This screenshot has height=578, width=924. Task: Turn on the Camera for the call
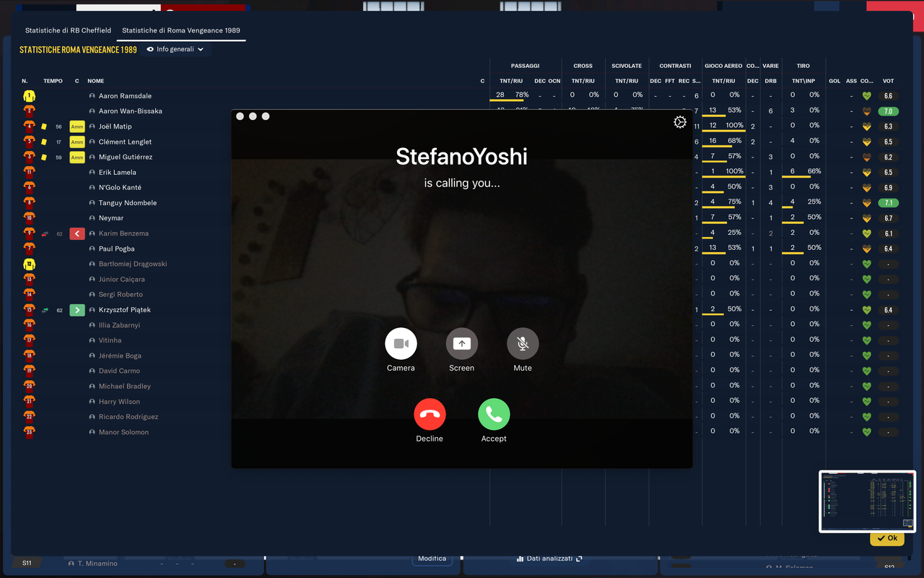[401, 344]
